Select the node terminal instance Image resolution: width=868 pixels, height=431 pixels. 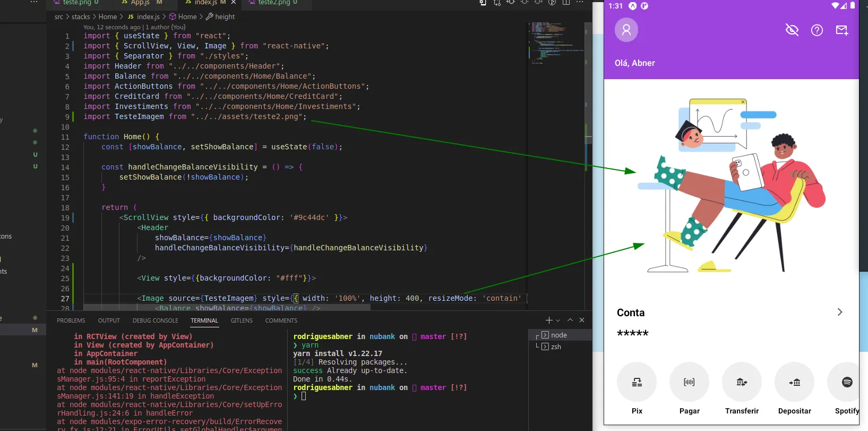tap(560, 335)
